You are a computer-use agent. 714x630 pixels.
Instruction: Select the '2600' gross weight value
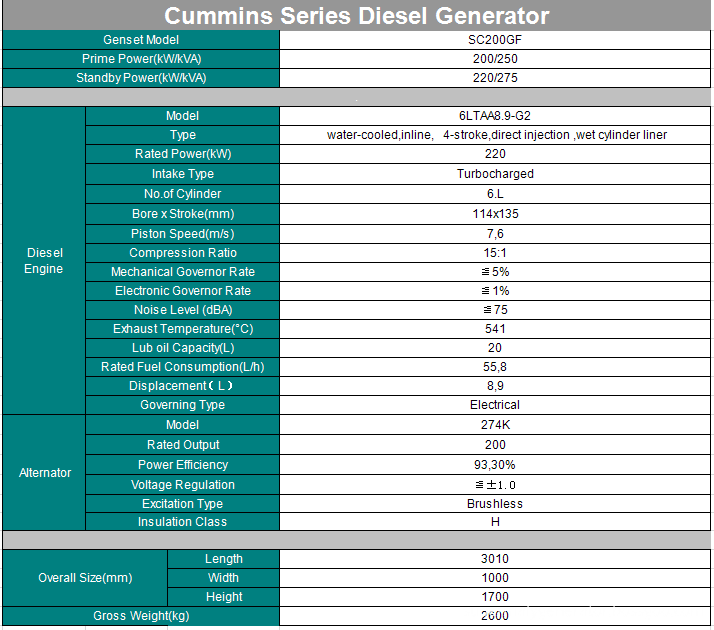[x=495, y=616]
